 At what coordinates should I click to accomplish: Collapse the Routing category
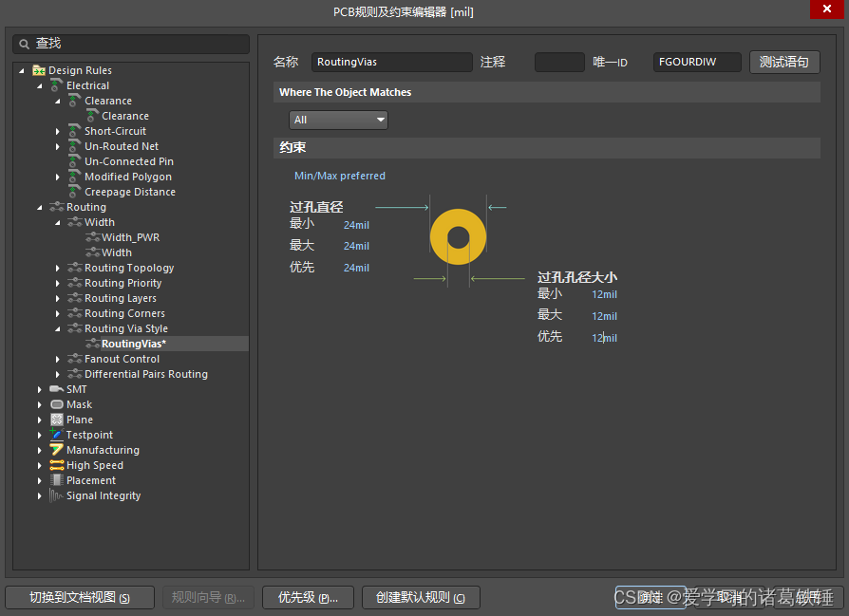[x=40, y=207]
